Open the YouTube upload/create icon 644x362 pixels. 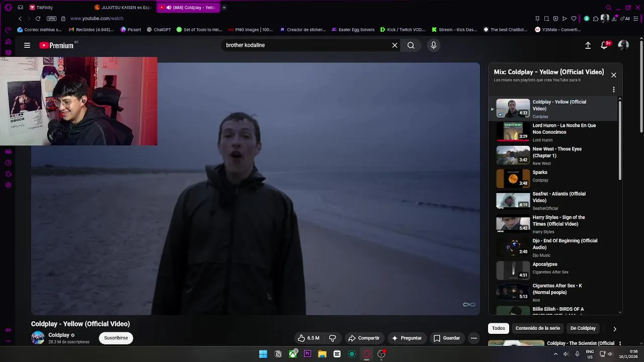click(588, 45)
